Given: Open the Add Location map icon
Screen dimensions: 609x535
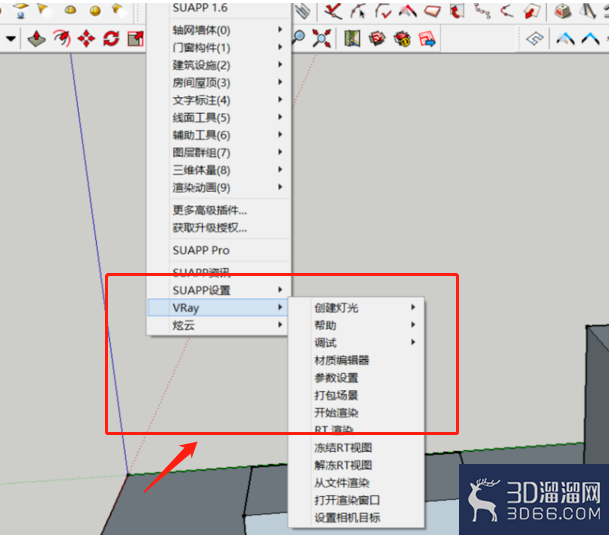Looking at the screenshot, I should pos(352,38).
